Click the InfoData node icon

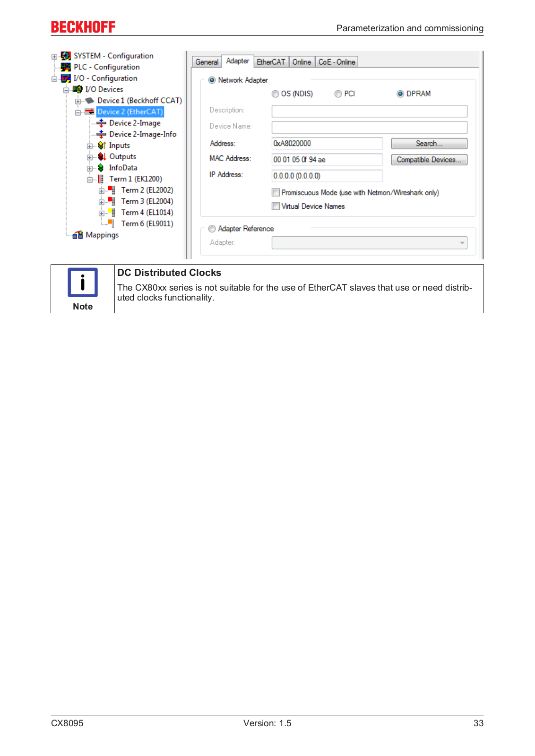[101, 168]
